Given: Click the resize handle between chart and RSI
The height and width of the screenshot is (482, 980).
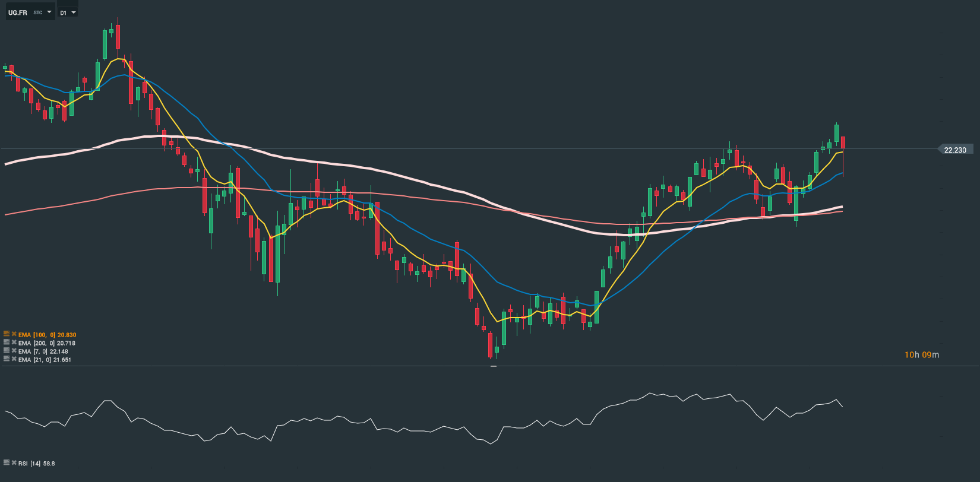Looking at the screenshot, I should click(x=493, y=366).
